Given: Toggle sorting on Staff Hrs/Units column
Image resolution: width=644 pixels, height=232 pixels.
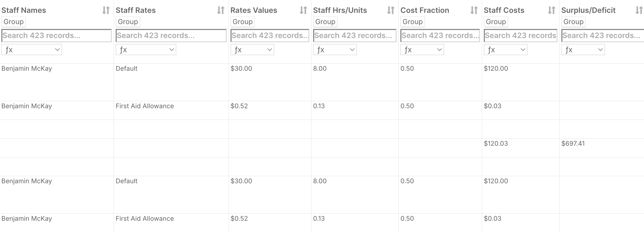Looking at the screenshot, I should (x=391, y=10).
